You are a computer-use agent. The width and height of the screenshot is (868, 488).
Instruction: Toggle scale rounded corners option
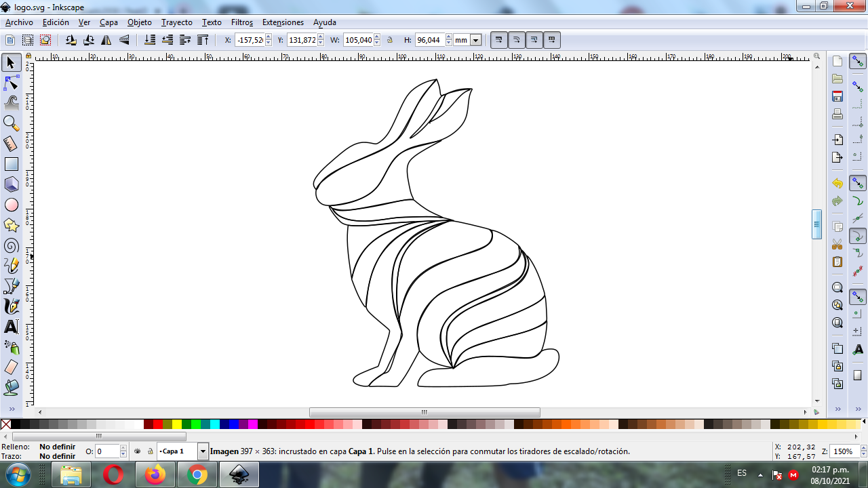pos(517,40)
